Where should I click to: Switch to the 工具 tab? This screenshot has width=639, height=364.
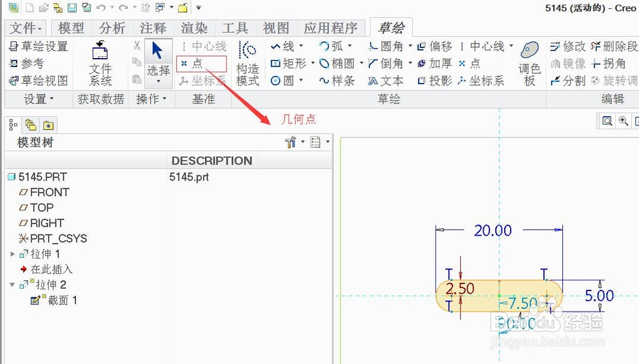point(235,28)
